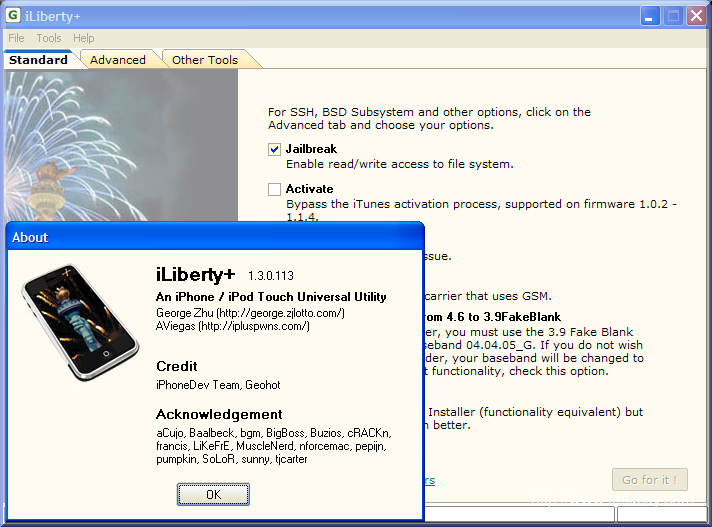The image size is (712, 527).
Task: Switch to the Other Tools tab
Action: pos(205,60)
